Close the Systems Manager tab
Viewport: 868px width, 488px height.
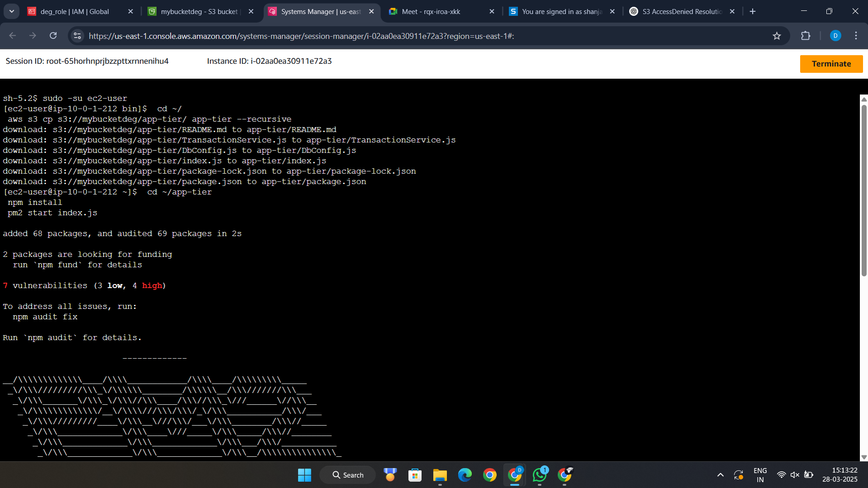pos(371,12)
